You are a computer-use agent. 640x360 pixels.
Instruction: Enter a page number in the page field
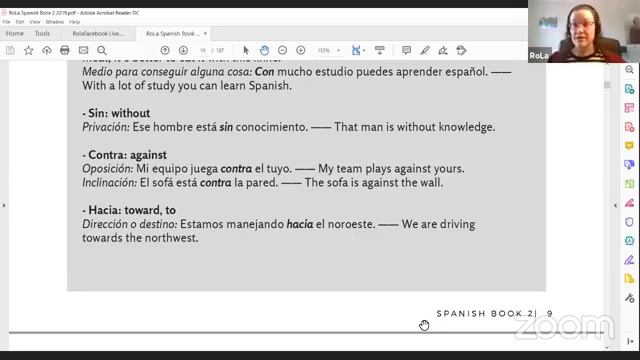[203, 50]
